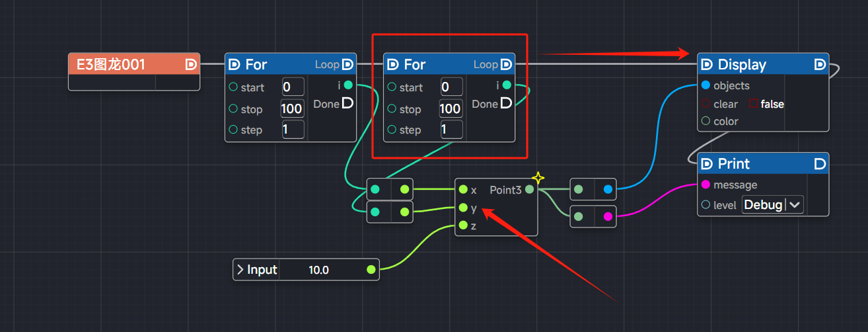The height and width of the screenshot is (332, 868).
Task: Click the color input port on Display
Action: click(705, 121)
